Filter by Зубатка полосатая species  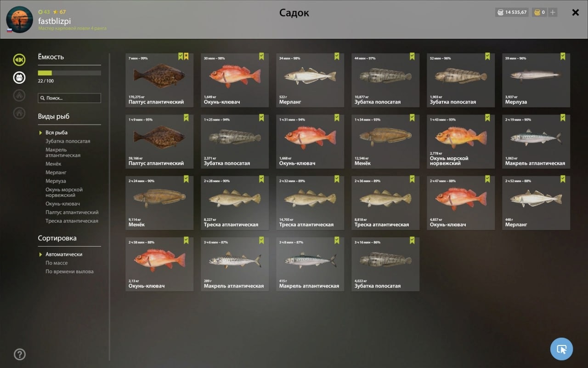click(x=68, y=141)
